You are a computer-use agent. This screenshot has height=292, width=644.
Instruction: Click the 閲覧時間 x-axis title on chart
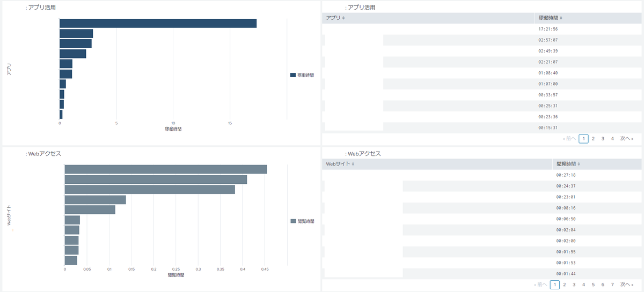coord(176,275)
